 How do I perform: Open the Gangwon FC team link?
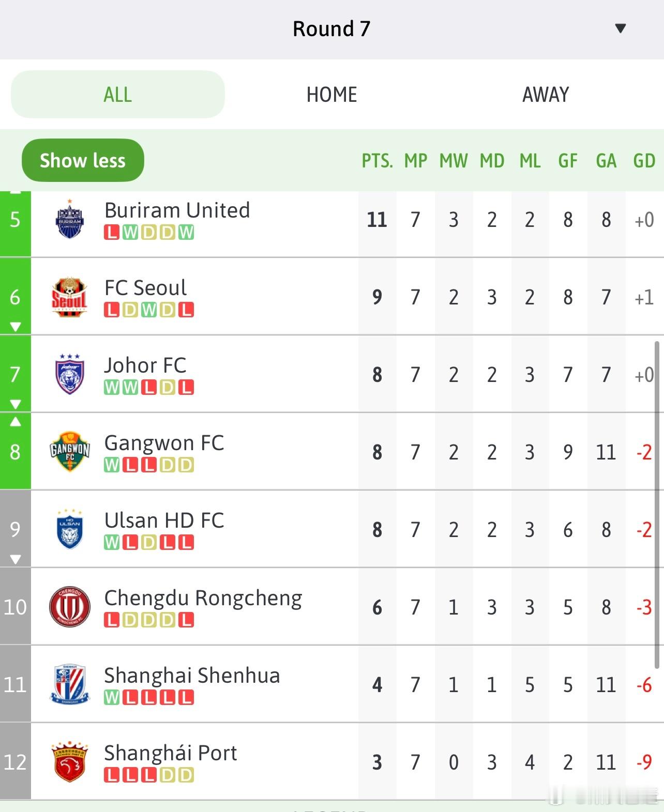coord(164,443)
